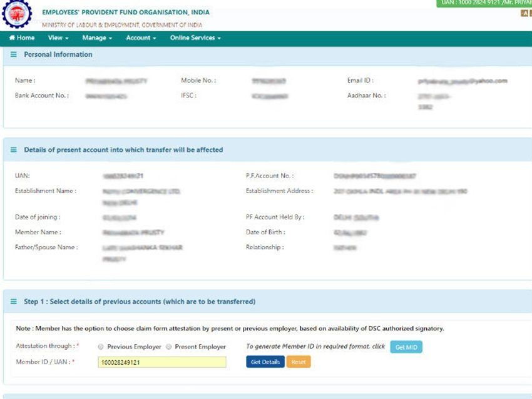Click the hamburger icon beside Personal Information

(x=14, y=54)
